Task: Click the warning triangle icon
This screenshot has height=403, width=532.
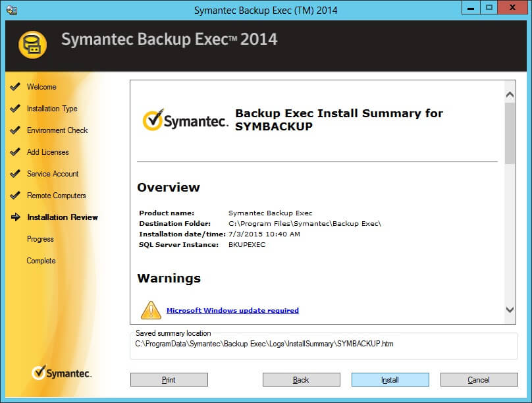Action: (151, 310)
